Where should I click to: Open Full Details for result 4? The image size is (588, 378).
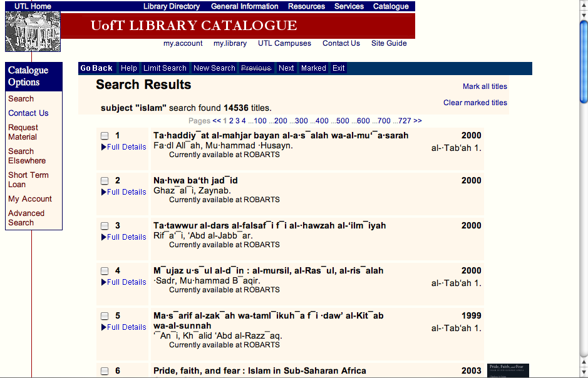[124, 282]
